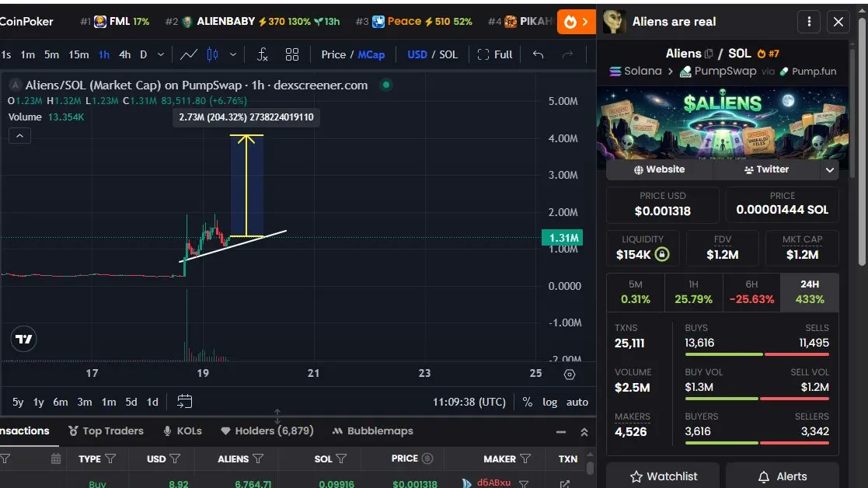Select the line chart type icon
Screen dimensions: 868x488
(x=188, y=54)
